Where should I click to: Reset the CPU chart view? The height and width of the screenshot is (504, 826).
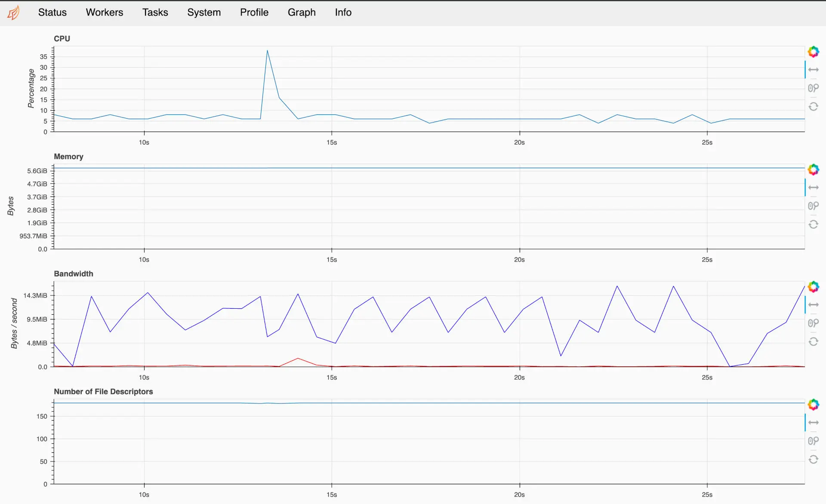pyautogui.click(x=814, y=106)
